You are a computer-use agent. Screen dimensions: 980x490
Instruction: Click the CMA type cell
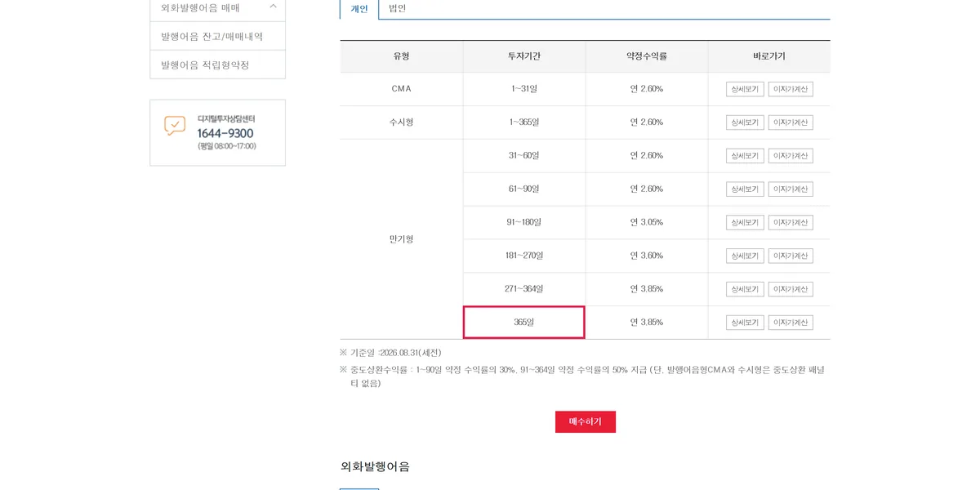click(402, 89)
